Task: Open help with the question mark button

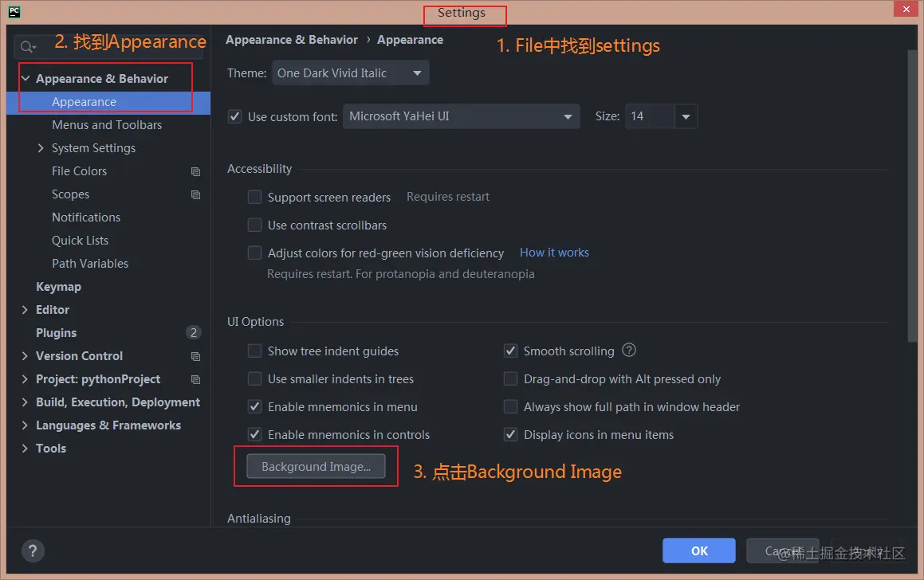Action: click(x=33, y=551)
